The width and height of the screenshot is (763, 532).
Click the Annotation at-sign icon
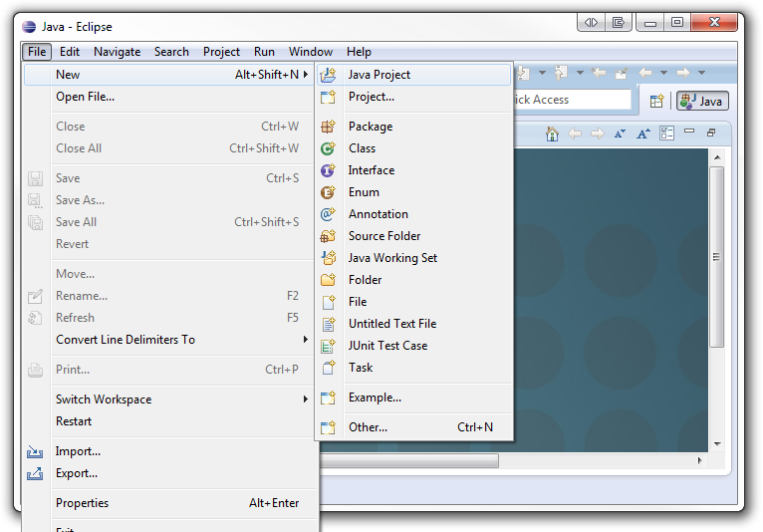(x=328, y=214)
